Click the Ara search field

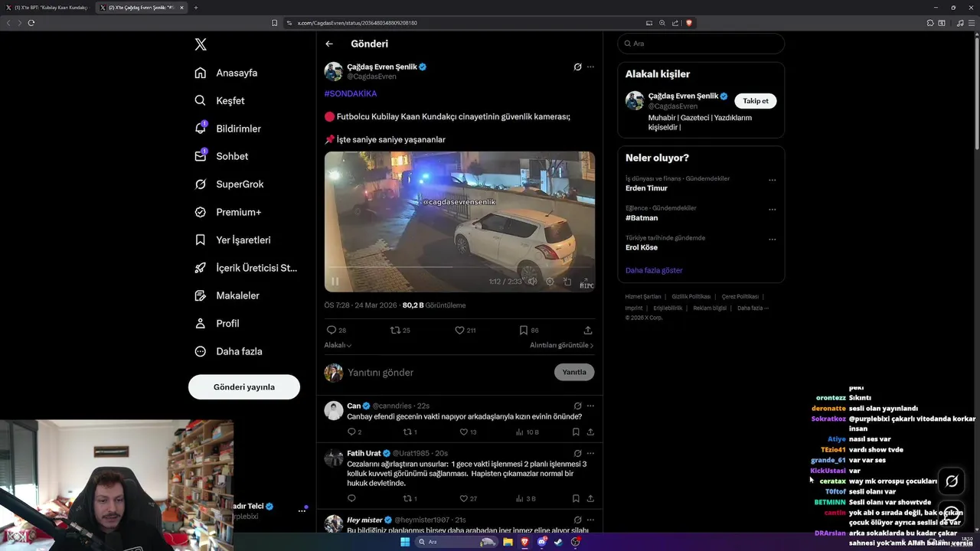click(701, 44)
